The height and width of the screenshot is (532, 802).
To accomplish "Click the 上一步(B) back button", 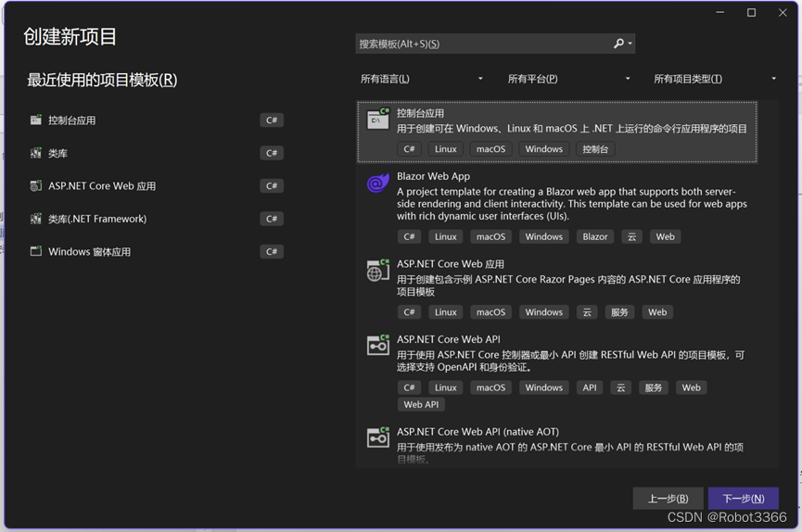I will tap(668, 499).
